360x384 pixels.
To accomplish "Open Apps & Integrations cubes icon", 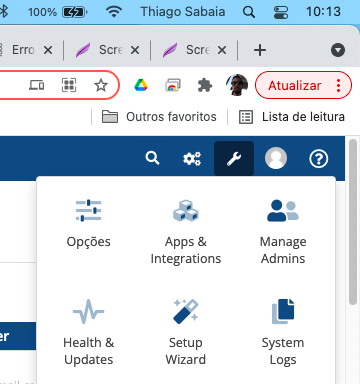I will pos(186,210).
